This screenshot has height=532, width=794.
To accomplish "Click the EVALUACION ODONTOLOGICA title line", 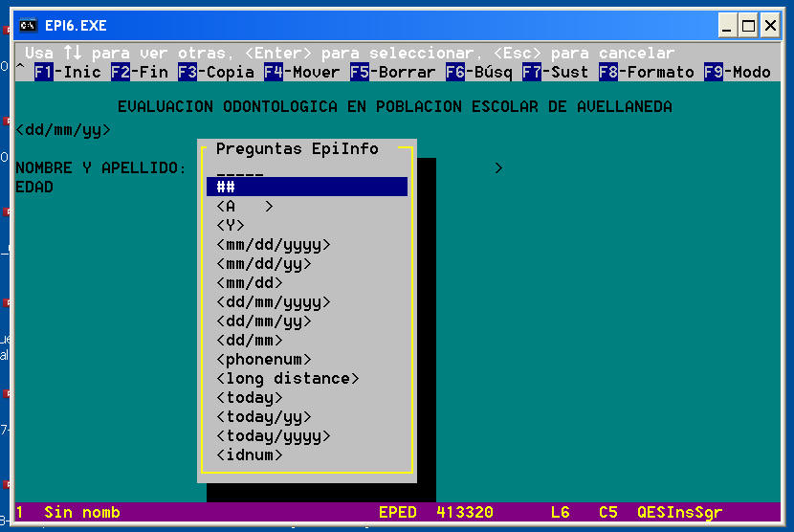I will 394,106.
